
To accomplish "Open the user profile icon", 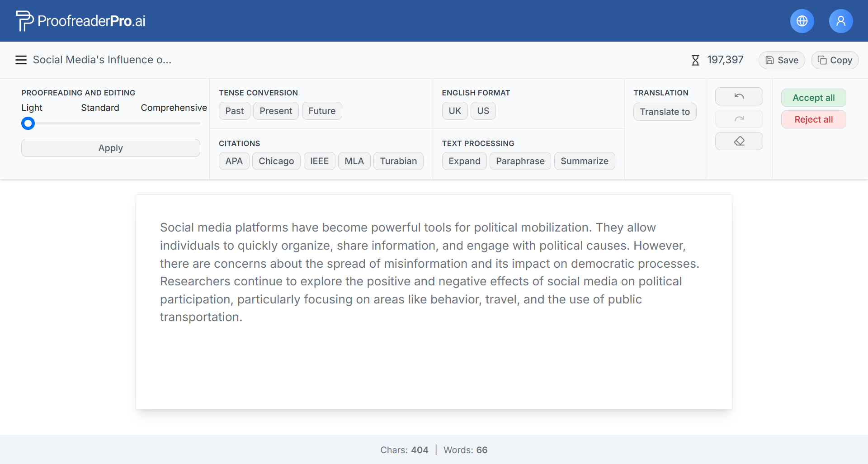I will (x=840, y=21).
